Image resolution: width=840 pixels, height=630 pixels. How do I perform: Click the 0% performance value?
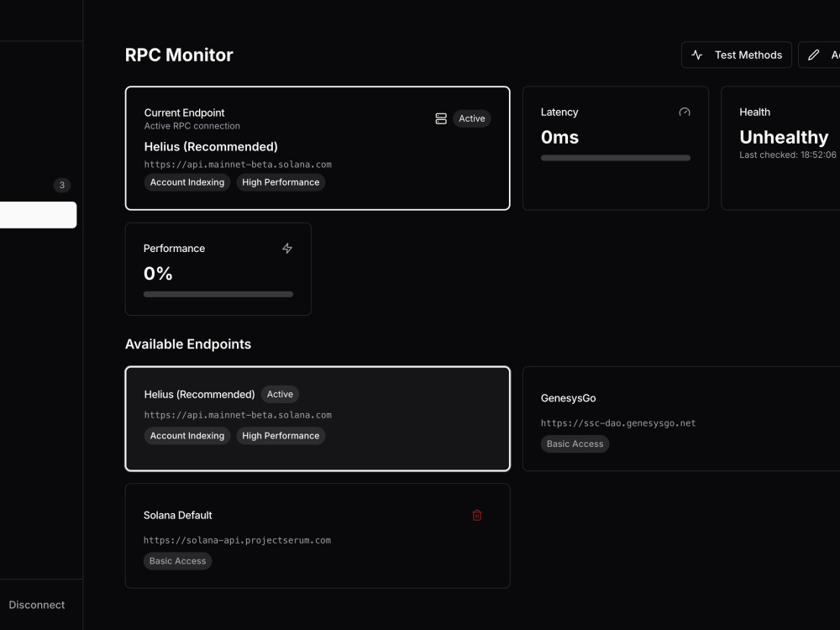pyautogui.click(x=158, y=274)
